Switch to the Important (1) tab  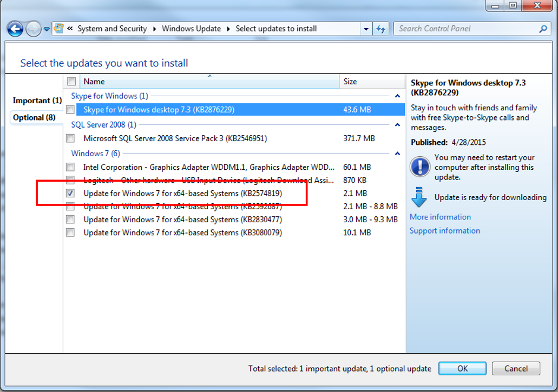click(x=37, y=101)
